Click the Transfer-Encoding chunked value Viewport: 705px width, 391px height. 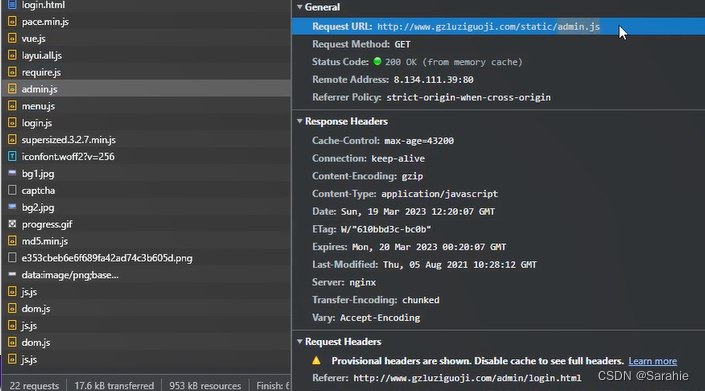pyautogui.click(x=420, y=300)
